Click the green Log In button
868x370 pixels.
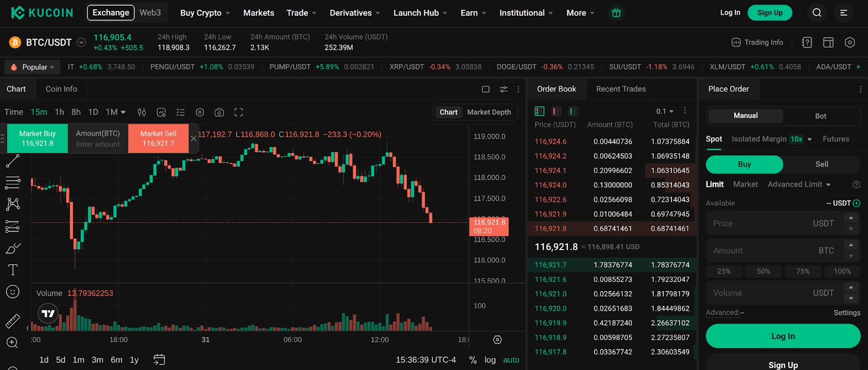(x=783, y=336)
